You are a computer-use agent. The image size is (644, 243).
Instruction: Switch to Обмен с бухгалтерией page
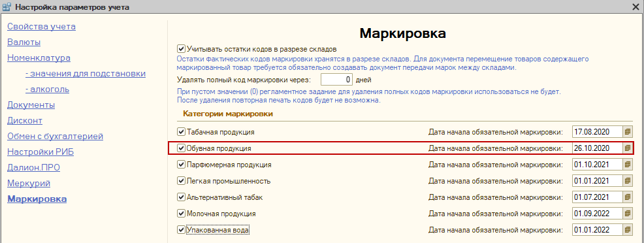(55, 137)
